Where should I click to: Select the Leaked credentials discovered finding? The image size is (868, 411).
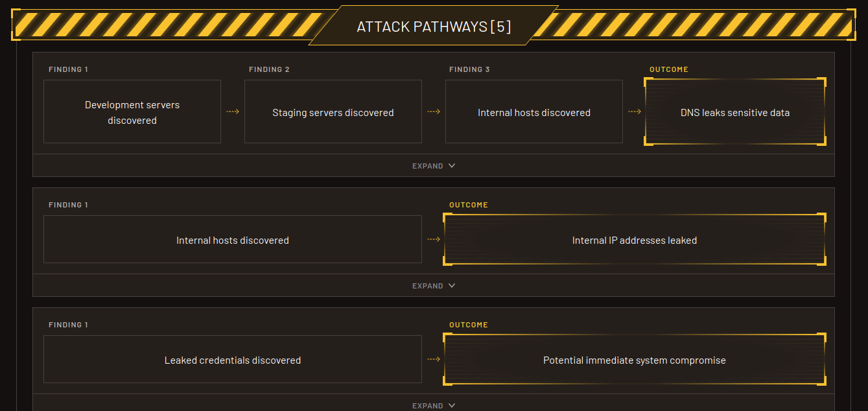(232, 359)
